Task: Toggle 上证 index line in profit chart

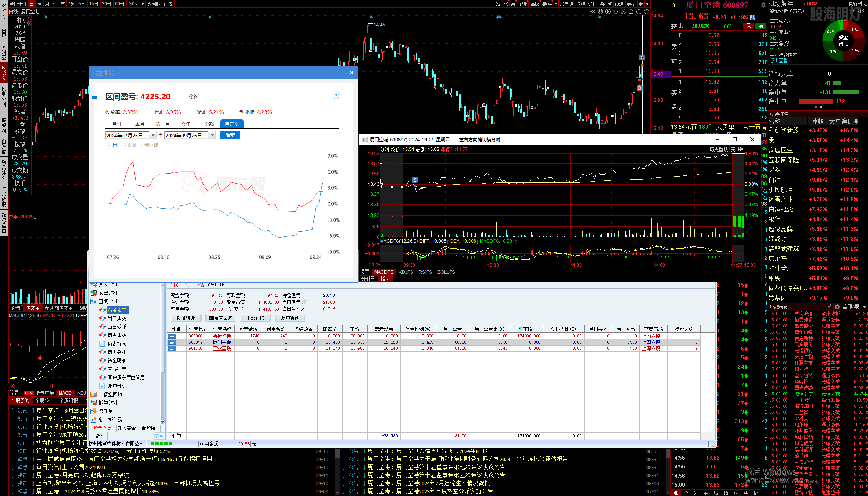Action: point(114,145)
